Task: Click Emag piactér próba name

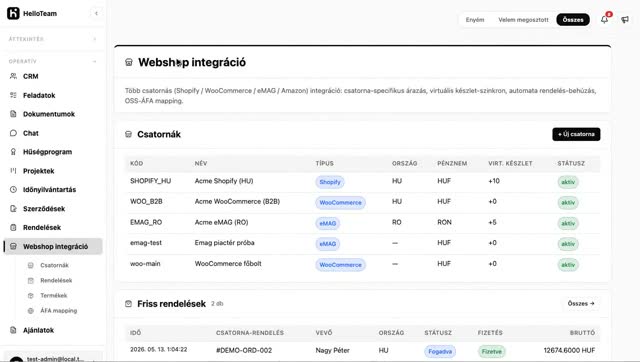Action: [x=224, y=243]
